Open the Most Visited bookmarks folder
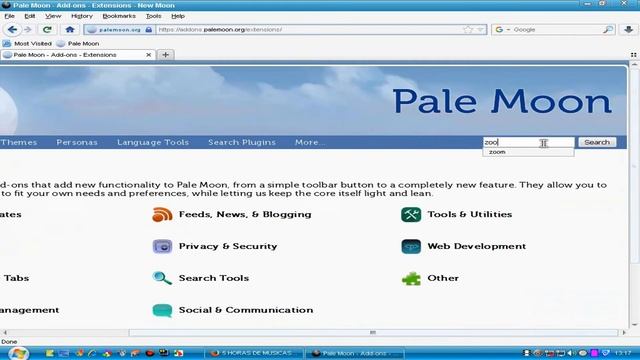This screenshot has height=360, width=640. pyautogui.click(x=27, y=43)
